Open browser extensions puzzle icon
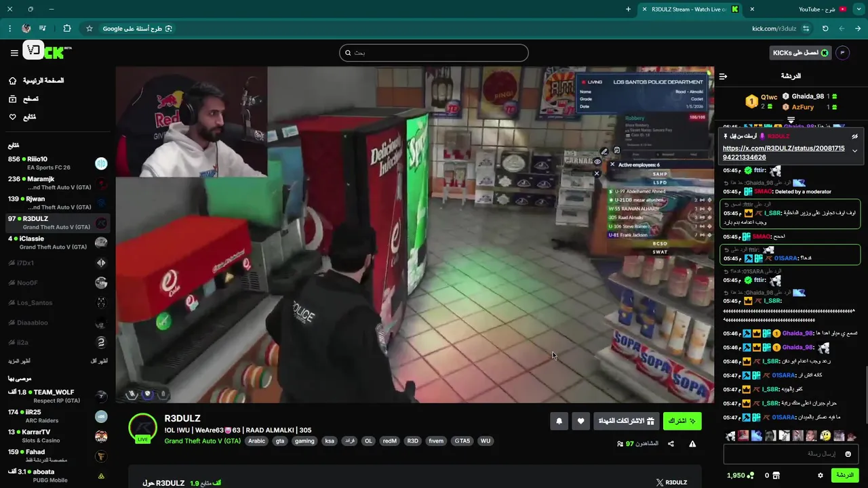The image size is (868, 488). (66, 28)
